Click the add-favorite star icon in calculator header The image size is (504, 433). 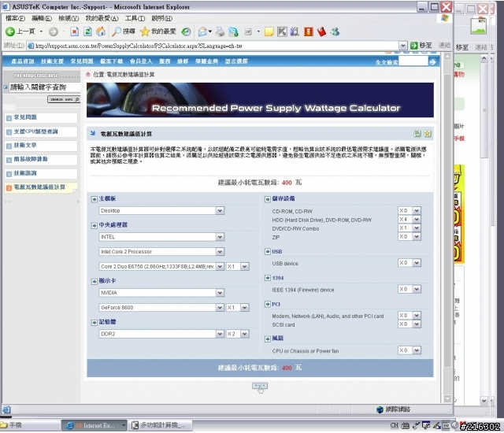(427, 134)
